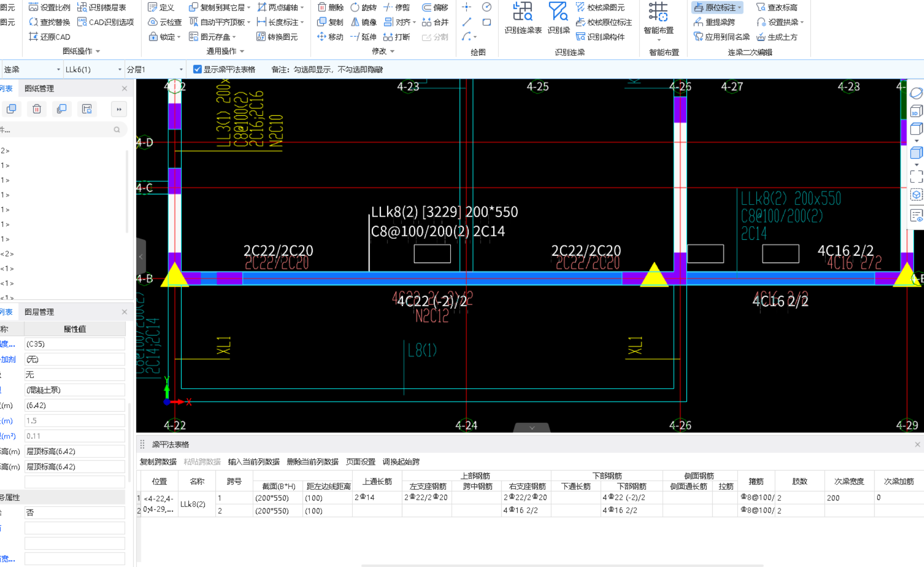Switch to the 图纸管理 tab
Viewport: 924px width, 567px height.
coord(39,88)
